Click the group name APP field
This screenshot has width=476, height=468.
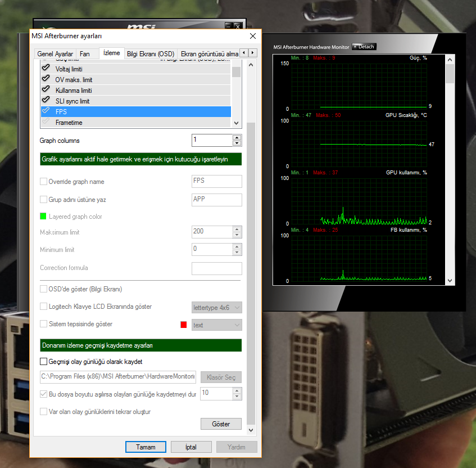pos(217,200)
